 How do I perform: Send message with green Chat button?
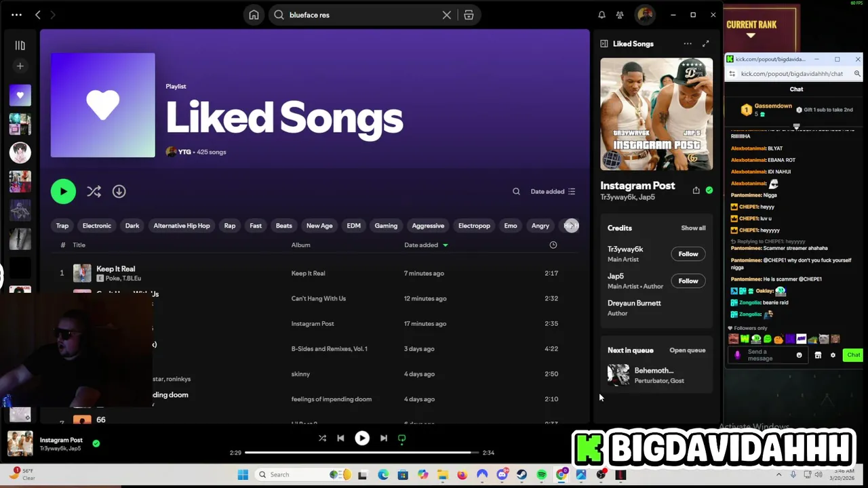pyautogui.click(x=853, y=355)
